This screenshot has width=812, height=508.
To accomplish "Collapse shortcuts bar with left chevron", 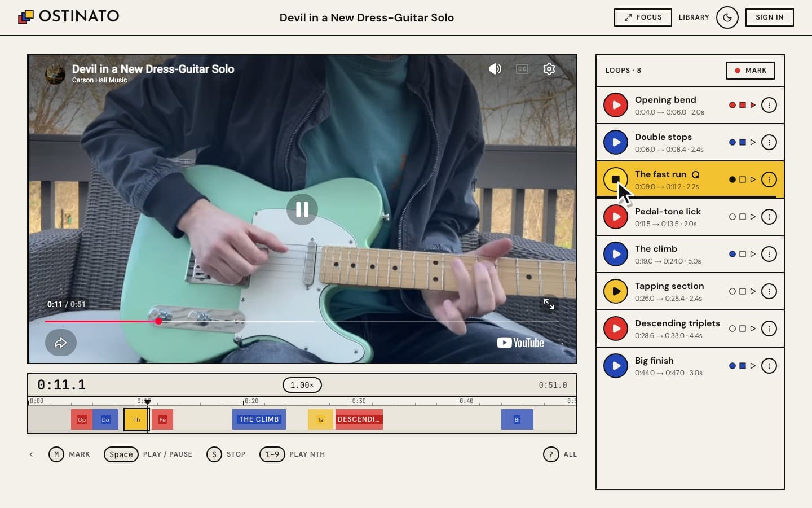I will (x=31, y=454).
